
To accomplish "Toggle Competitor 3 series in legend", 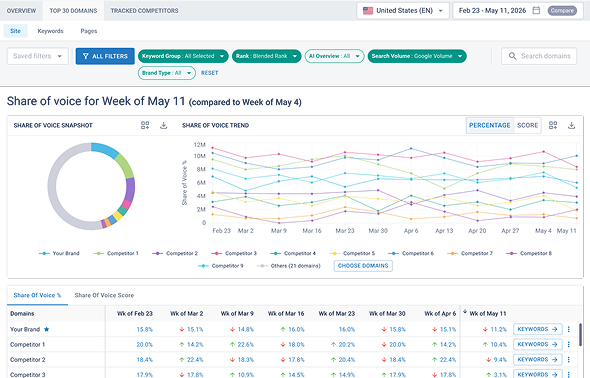I will coord(234,254).
